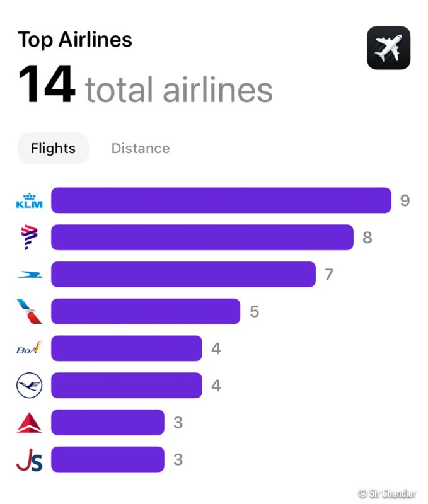Switch to the Flights tab

click(x=54, y=149)
